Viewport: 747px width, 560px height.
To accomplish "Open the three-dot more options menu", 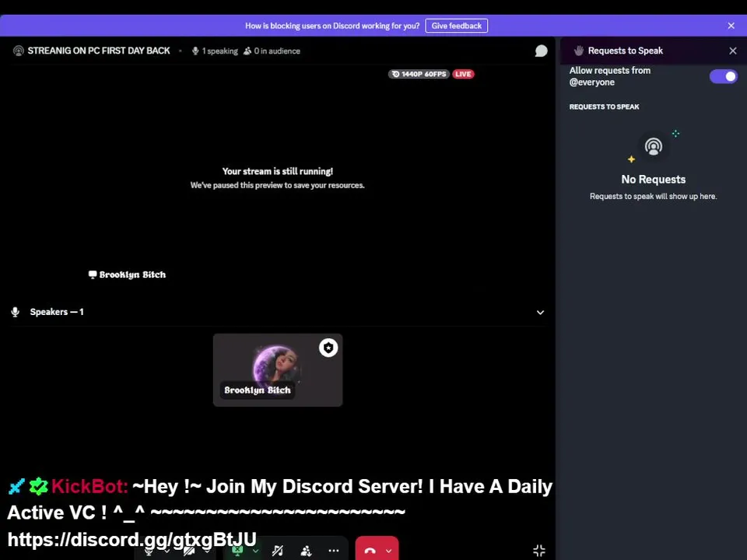I will 334,551.
